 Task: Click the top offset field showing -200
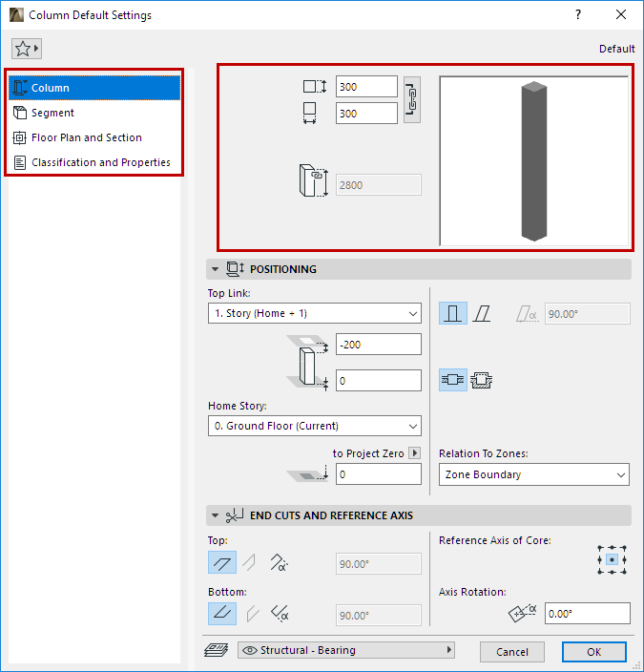[379, 345]
